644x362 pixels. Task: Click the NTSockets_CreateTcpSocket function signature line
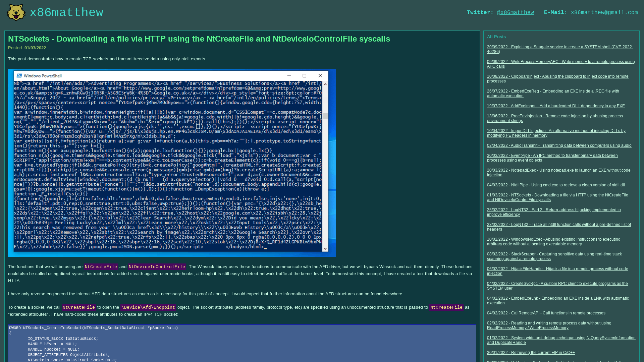tap(94, 328)
